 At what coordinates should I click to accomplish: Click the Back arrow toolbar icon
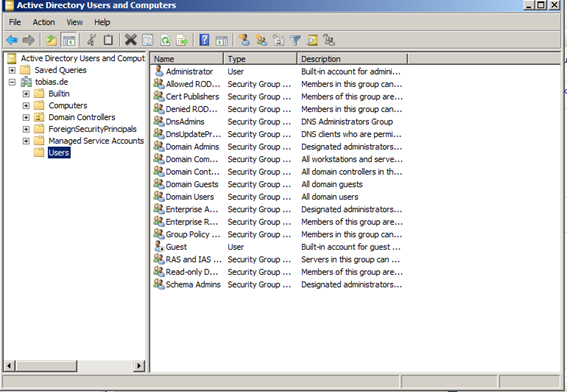pos(12,40)
